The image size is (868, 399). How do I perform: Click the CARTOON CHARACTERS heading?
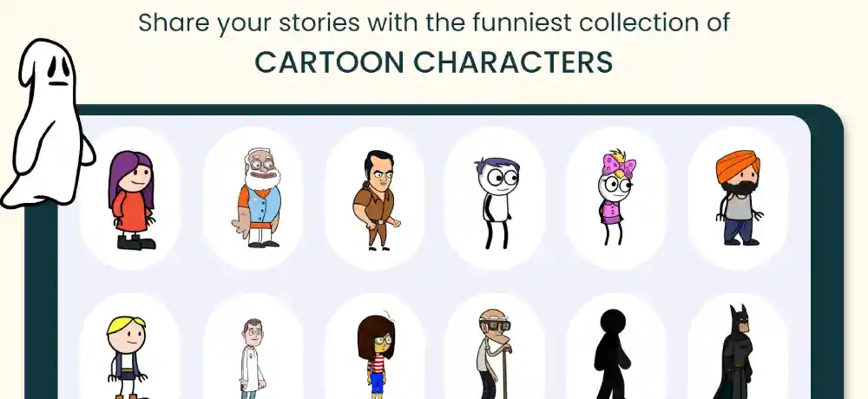pyautogui.click(x=433, y=62)
